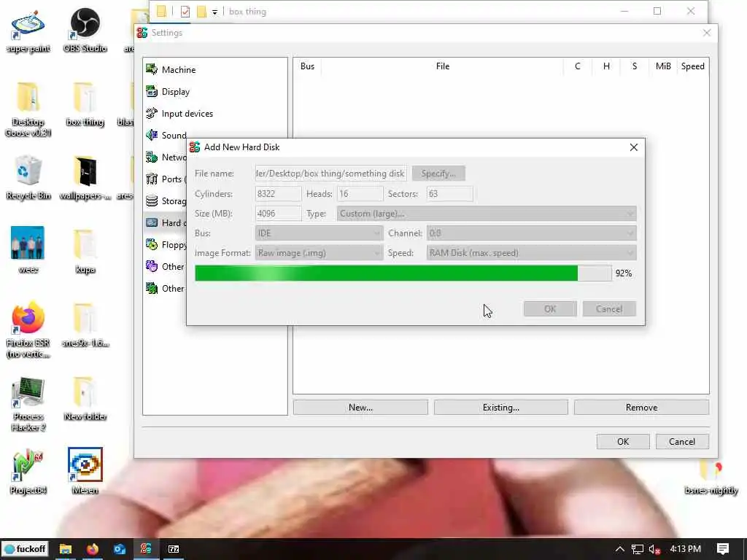Open Speed dropdown RAM Disk
The image size is (747, 560).
531,253
